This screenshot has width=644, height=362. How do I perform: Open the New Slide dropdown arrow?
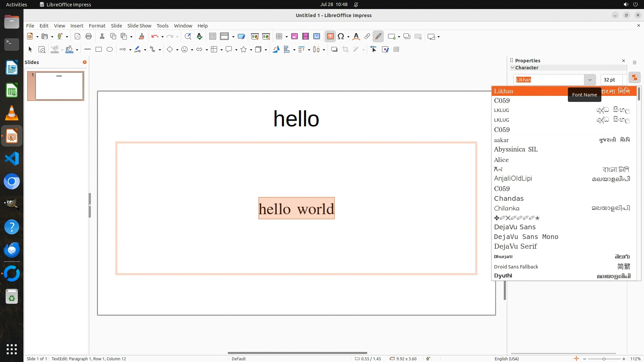click(399, 37)
